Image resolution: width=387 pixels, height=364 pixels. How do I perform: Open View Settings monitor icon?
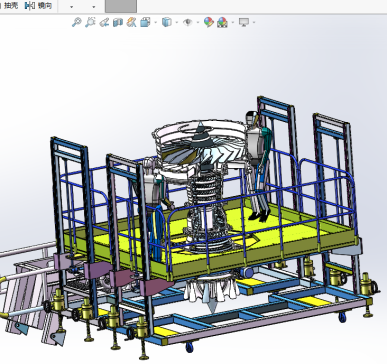point(244,22)
